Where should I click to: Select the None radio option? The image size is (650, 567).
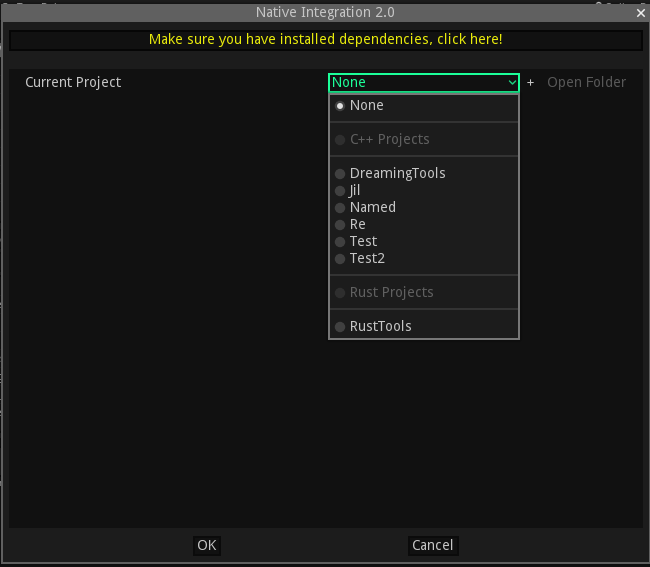424,106
